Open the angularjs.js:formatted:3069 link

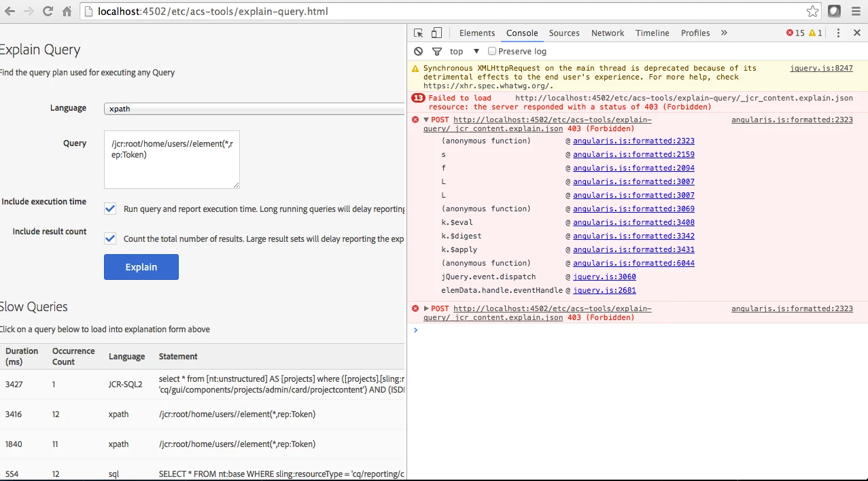633,209
